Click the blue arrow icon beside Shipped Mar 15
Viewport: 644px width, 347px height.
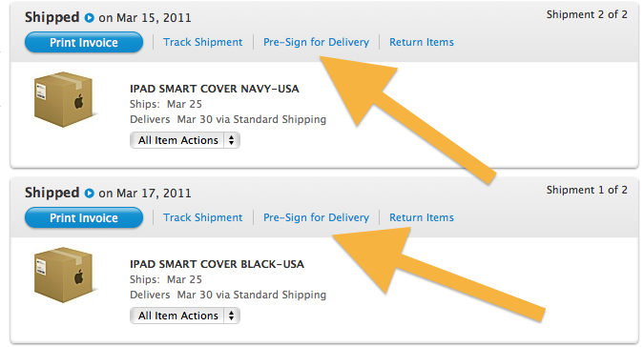(x=89, y=18)
